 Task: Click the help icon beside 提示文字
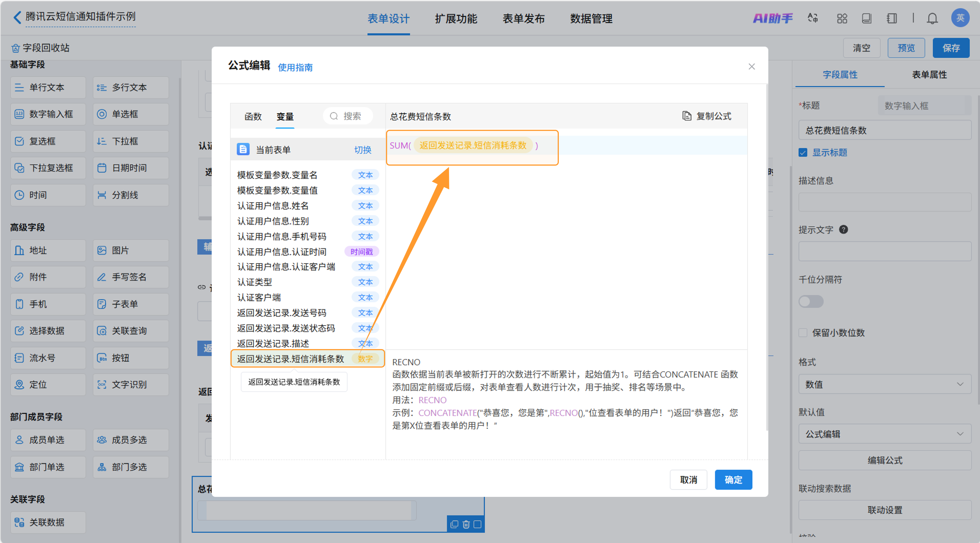point(843,230)
